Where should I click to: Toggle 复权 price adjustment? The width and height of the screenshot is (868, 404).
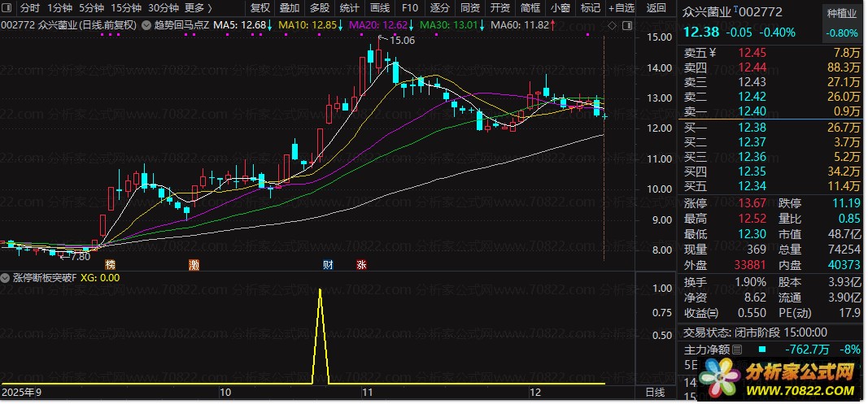click(x=260, y=8)
